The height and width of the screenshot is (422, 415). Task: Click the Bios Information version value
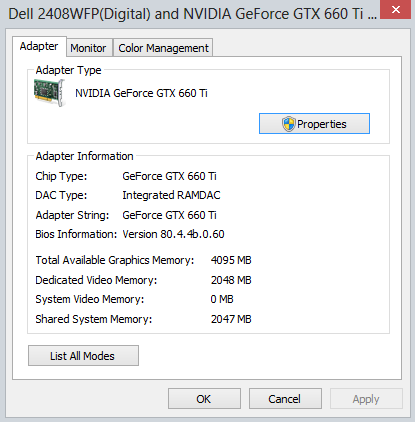[x=173, y=234]
